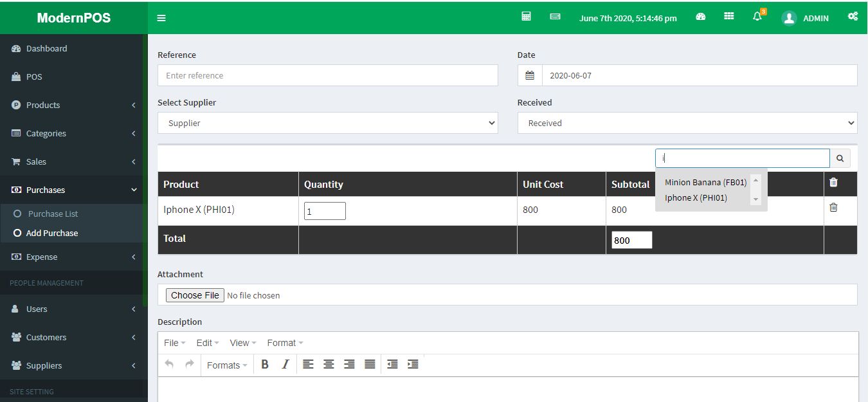Image resolution: width=868 pixels, height=402 pixels.
Task: Decrease indent in editor
Action: click(392, 364)
